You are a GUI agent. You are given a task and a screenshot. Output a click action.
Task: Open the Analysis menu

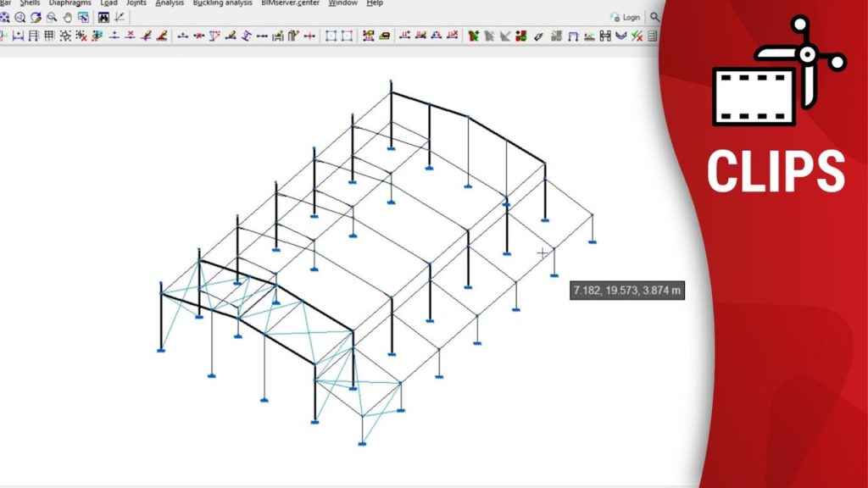pyautogui.click(x=170, y=3)
